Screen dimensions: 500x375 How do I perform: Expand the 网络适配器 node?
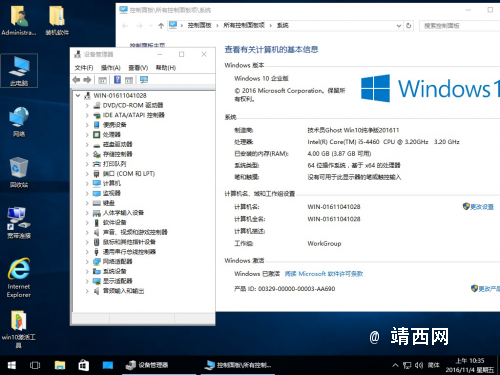[x=87, y=261]
